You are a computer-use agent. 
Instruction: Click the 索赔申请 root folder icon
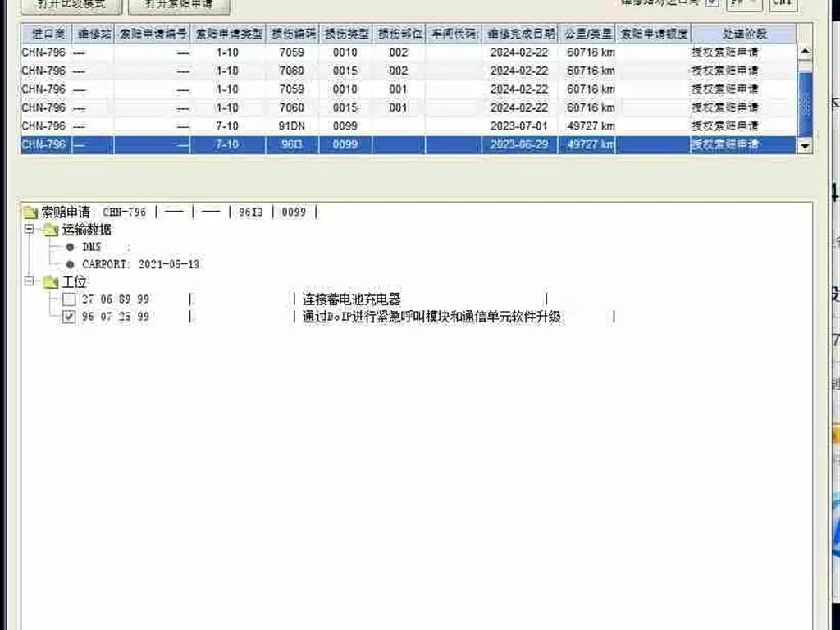[30, 212]
